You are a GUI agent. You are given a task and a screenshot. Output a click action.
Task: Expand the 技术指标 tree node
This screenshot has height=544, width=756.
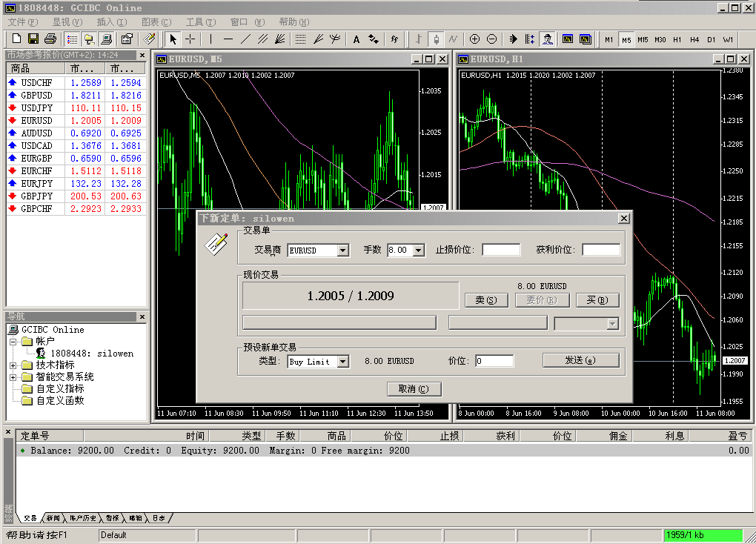point(13,365)
